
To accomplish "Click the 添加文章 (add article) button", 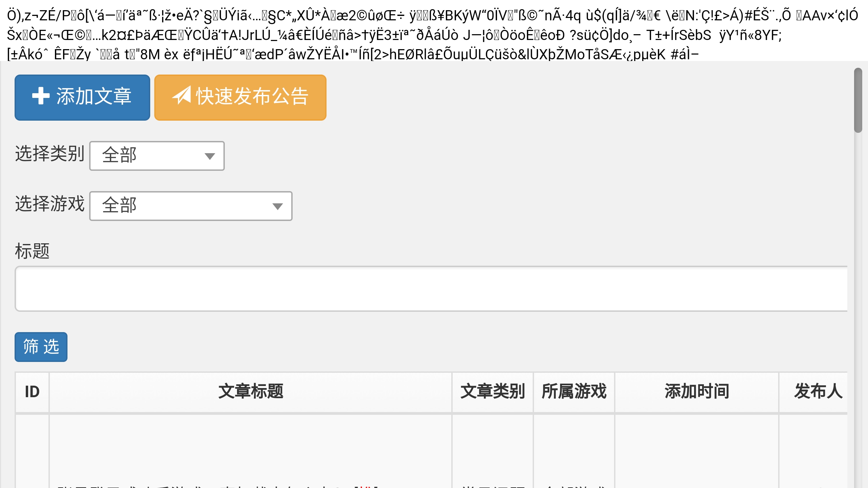I will coord(82,98).
